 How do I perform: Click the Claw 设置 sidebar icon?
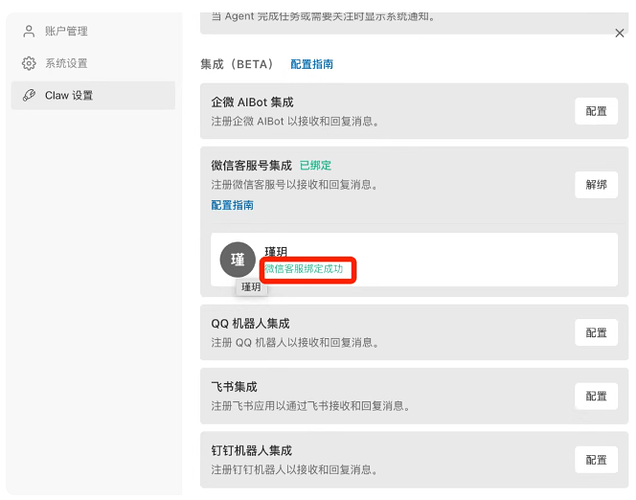tap(29, 95)
